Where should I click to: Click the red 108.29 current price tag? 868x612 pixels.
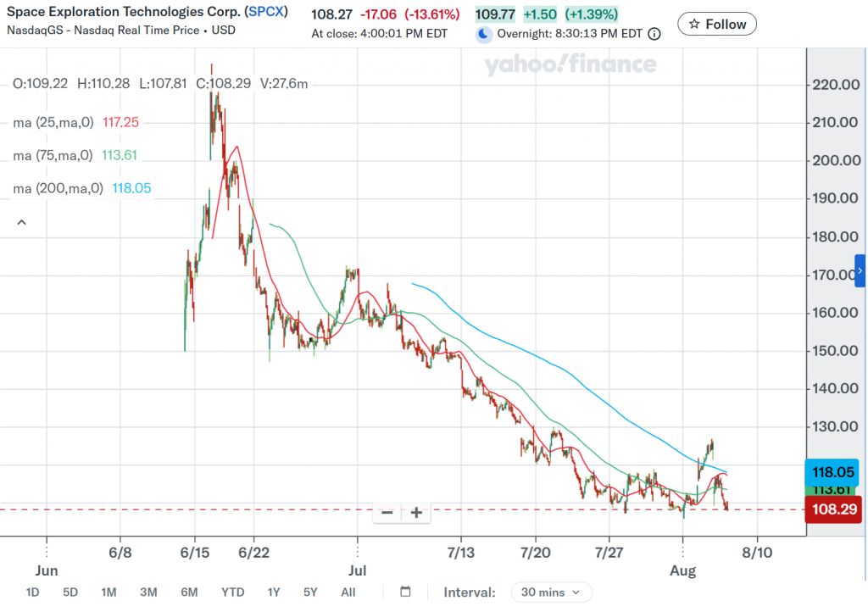click(833, 509)
